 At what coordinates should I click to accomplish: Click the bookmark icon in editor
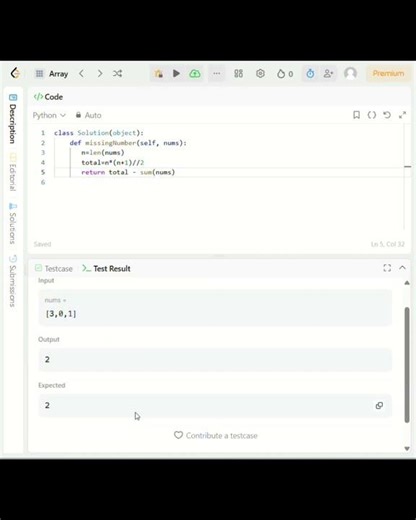click(356, 115)
